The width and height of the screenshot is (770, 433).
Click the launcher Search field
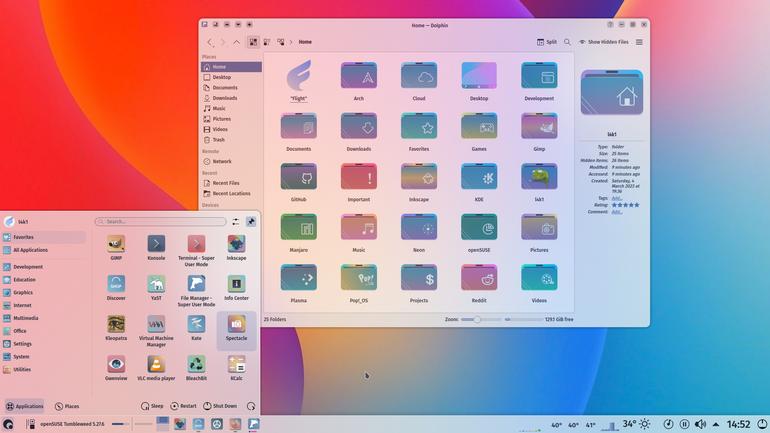click(x=161, y=222)
